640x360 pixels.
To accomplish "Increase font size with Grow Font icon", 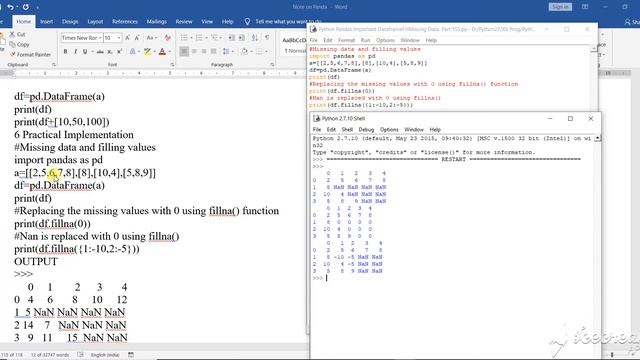I will tap(127, 38).
